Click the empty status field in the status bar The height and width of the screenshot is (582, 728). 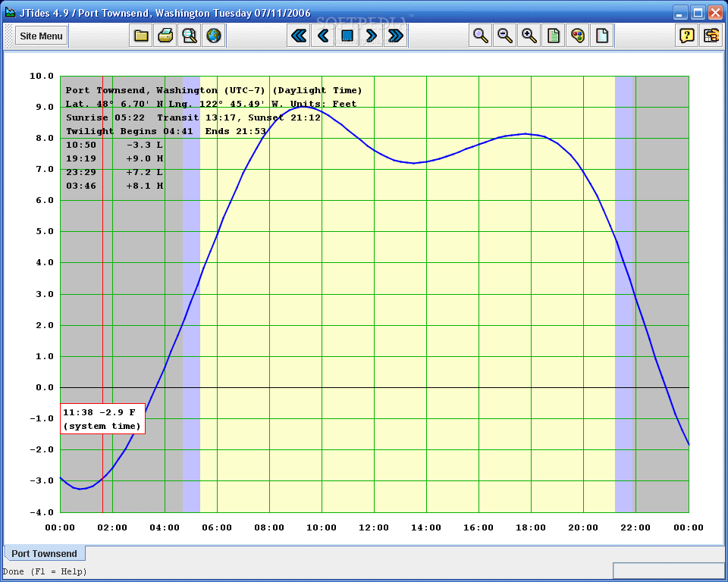pos(668,571)
